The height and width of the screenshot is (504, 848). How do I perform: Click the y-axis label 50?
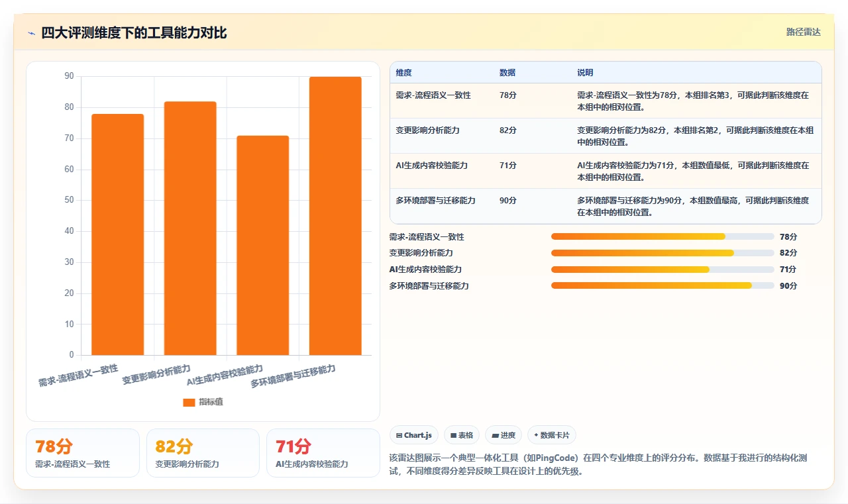69,200
